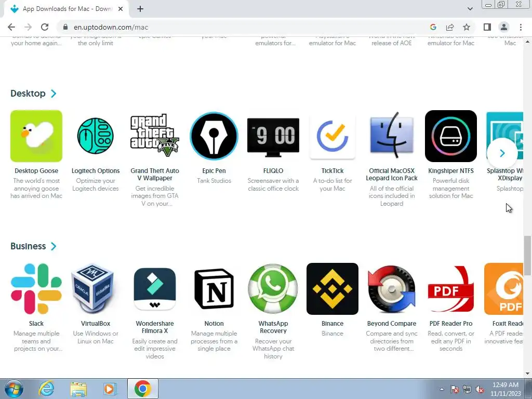Open the Chrome profile menu
Viewport: 532px width, 399px height.
(x=504, y=27)
